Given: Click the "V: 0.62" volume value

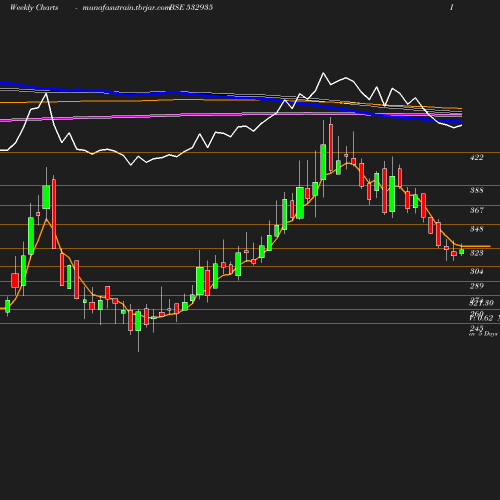Looking at the screenshot, I should [x=481, y=318].
